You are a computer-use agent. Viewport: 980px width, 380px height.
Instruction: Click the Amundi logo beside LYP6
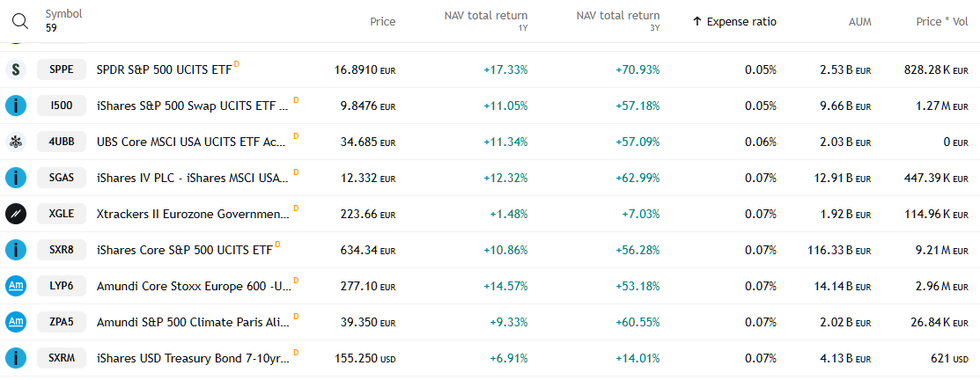tap(16, 285)
